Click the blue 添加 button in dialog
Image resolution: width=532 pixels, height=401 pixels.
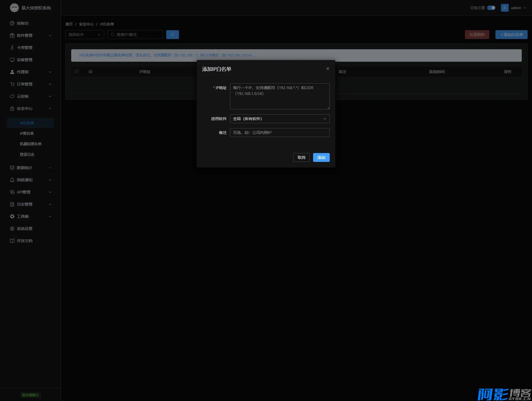(x=321, y=157)
